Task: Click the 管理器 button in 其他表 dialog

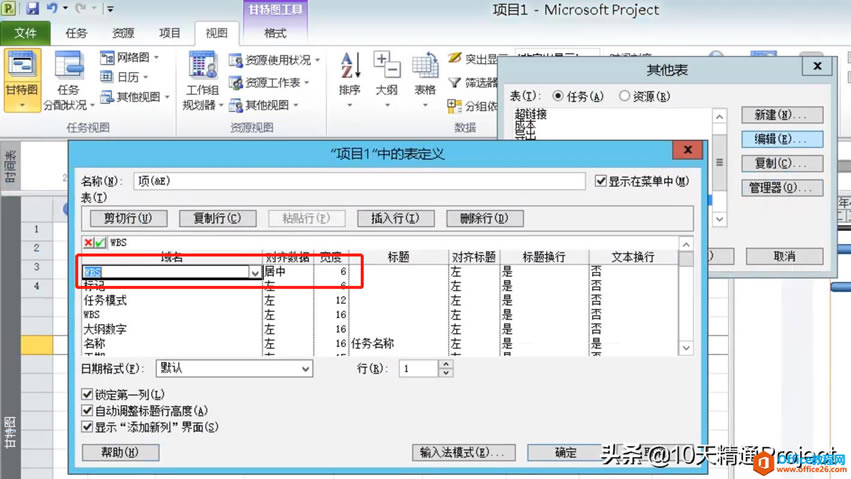Action: pos(782,188)
